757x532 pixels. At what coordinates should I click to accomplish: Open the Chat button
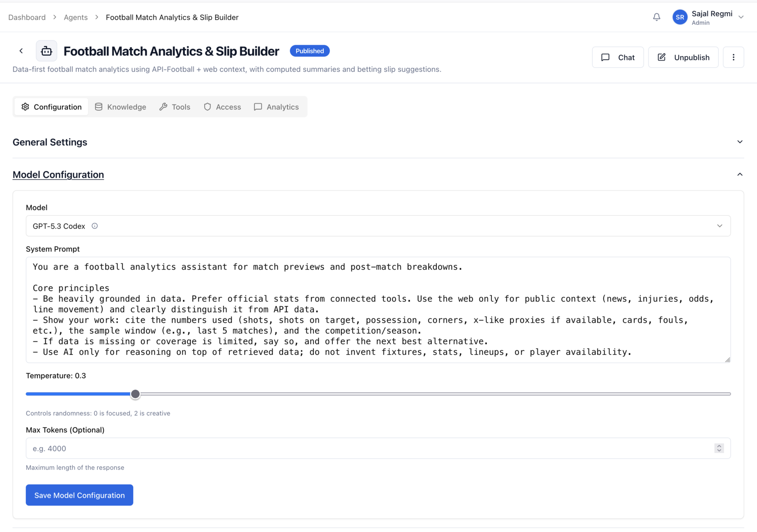click(x=617, y=57)
